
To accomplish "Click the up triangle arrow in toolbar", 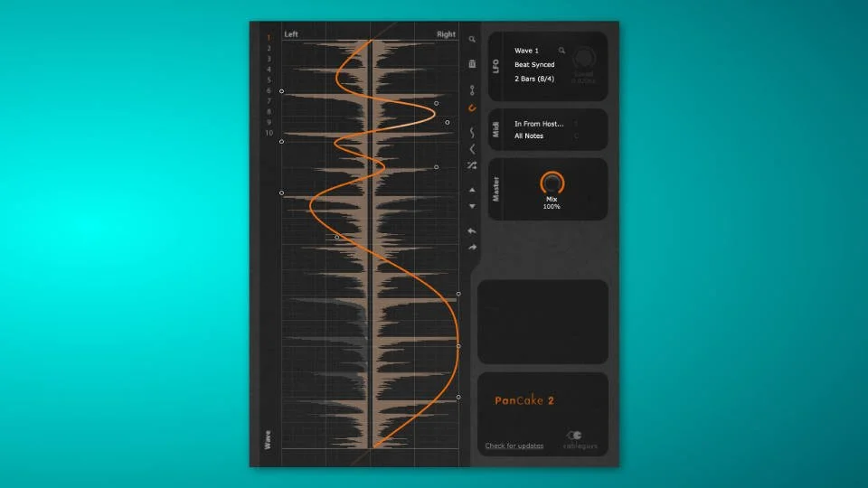I will click(x=472, y=190).
